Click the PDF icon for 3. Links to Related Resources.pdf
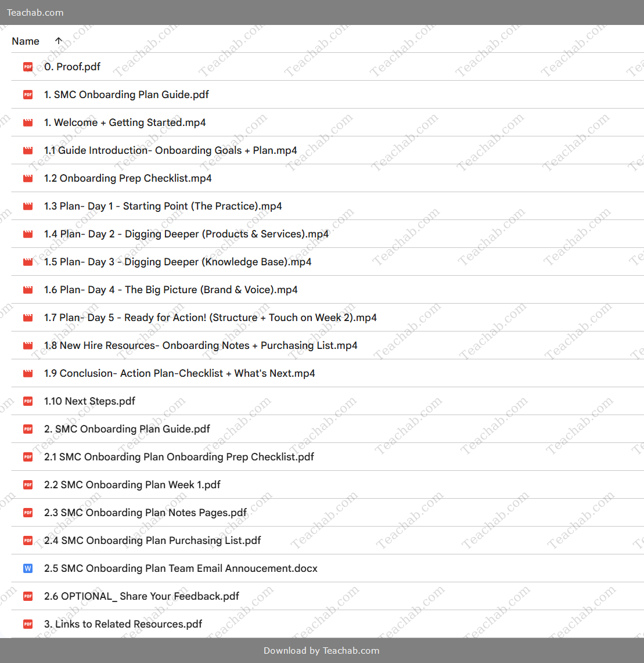 28,624
